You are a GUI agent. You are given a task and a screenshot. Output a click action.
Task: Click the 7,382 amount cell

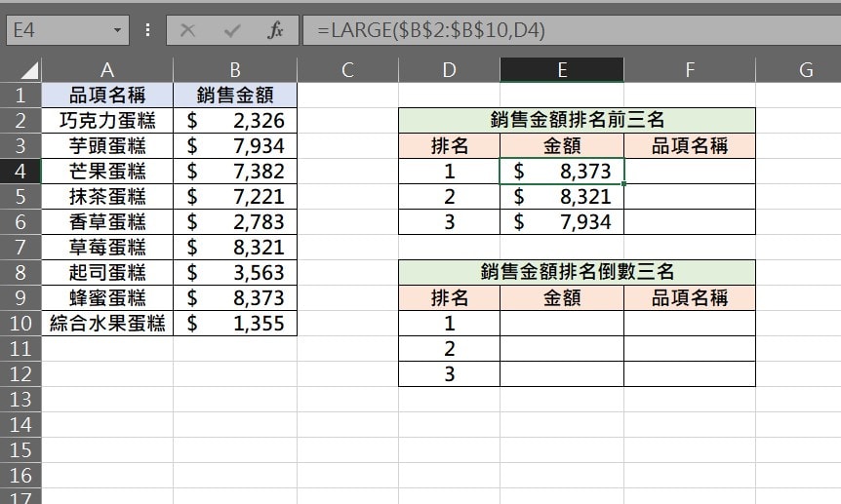pos(235,171)
